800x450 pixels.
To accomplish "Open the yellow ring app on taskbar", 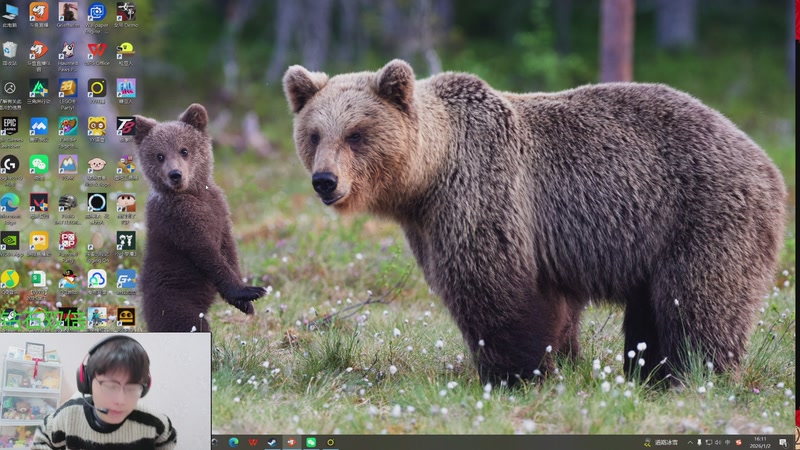I will (330, 442).
